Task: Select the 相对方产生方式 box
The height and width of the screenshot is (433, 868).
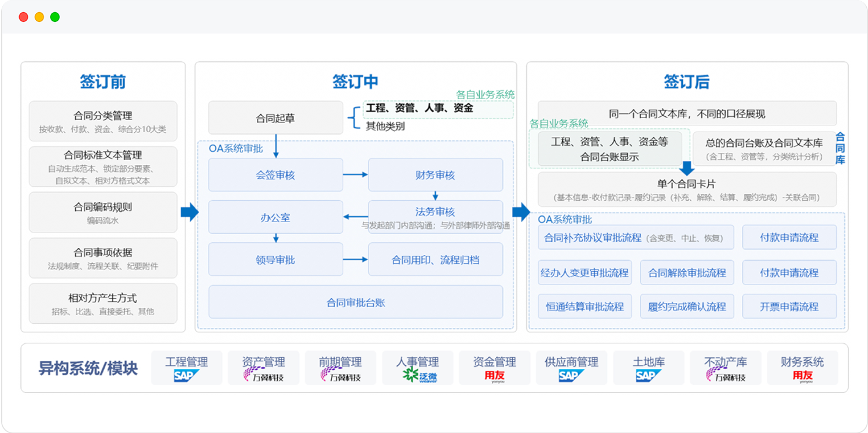Action: pos(103,304)
